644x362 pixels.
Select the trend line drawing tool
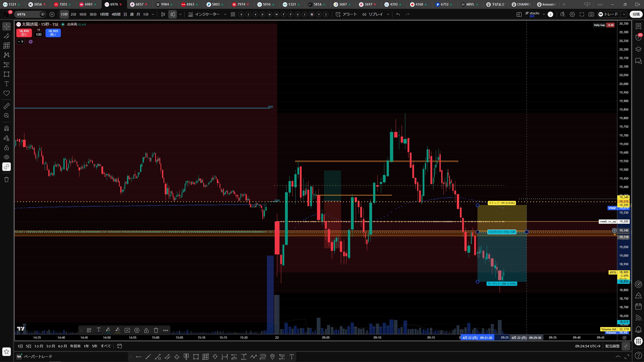point(7,36)
